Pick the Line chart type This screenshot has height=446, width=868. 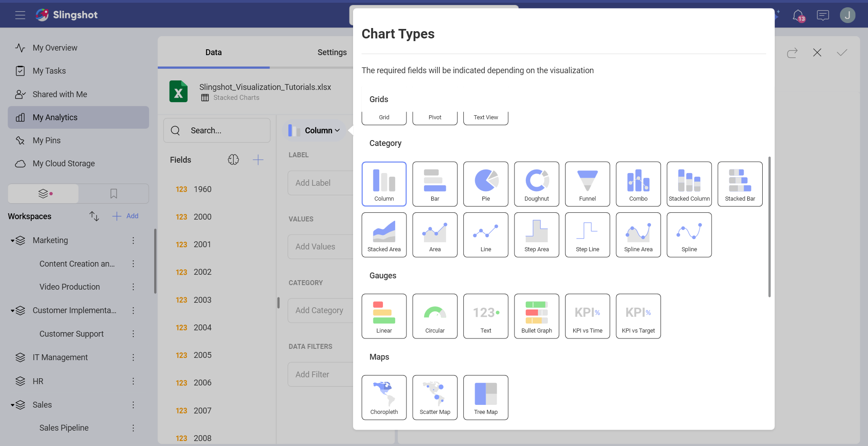[x=486, y=235]
